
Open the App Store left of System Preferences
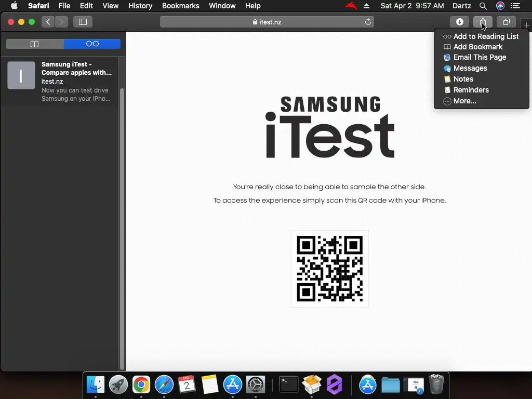(233, 384)
